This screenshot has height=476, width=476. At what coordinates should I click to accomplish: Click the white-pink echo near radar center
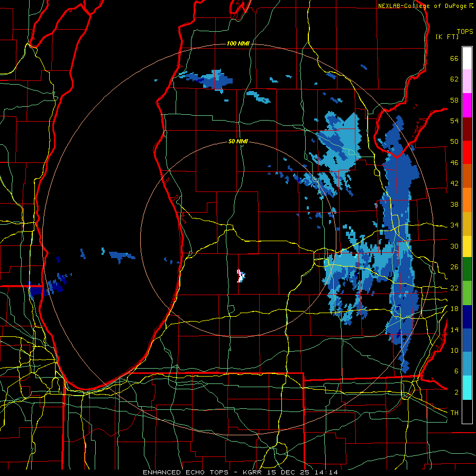click(x=241, y=276)
